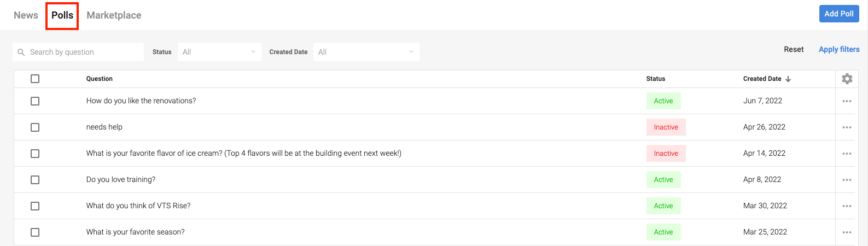Expand the Status filter dropdown
This screenshot has width=868, height=246.
219,52
